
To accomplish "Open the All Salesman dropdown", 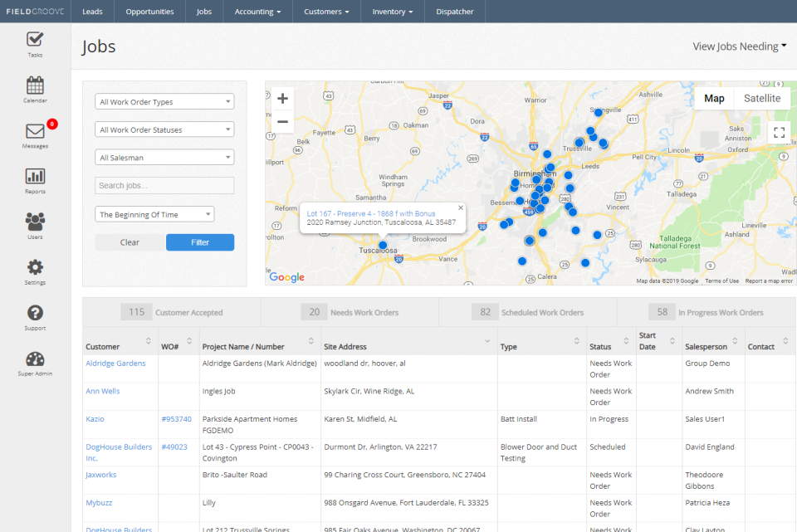I will [x=164, y=157].
